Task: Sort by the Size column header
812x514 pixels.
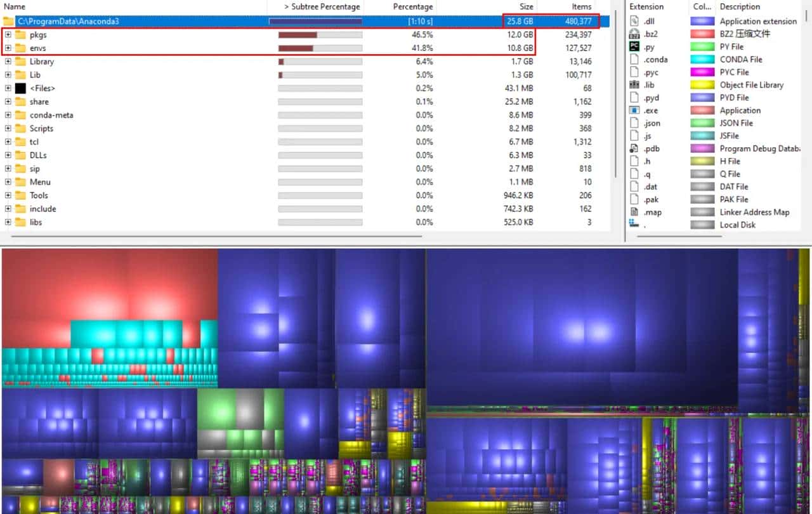Action: [x=525, y=6]
